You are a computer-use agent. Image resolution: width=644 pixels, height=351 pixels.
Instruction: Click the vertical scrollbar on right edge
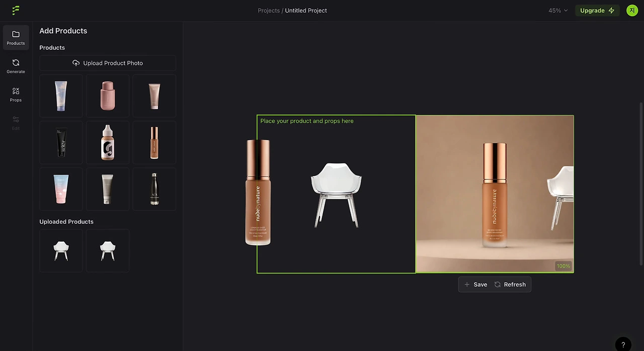(641, 184)
